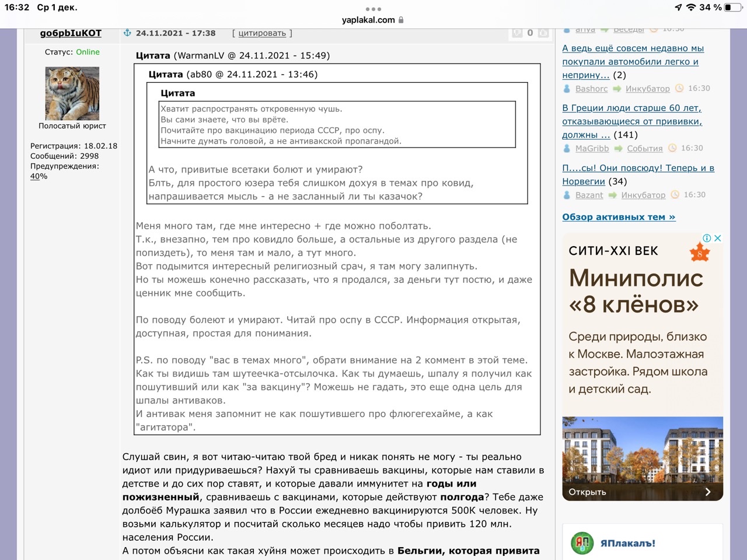Click the ad info (i) icon

(707, 238)
